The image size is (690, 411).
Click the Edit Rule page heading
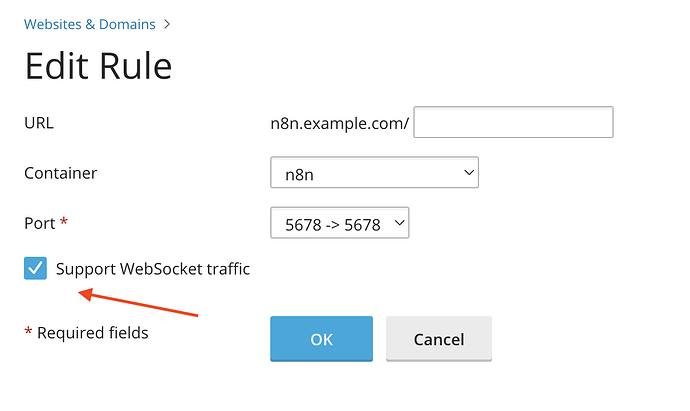[x=98, y=66]
